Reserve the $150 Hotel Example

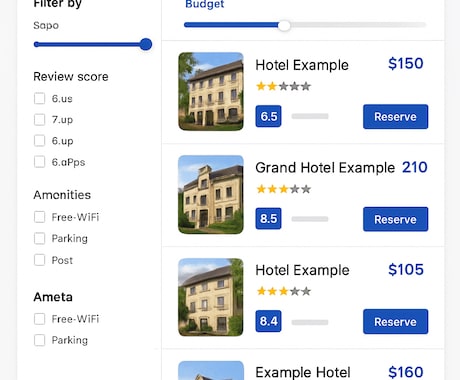[x=395, y=117]
